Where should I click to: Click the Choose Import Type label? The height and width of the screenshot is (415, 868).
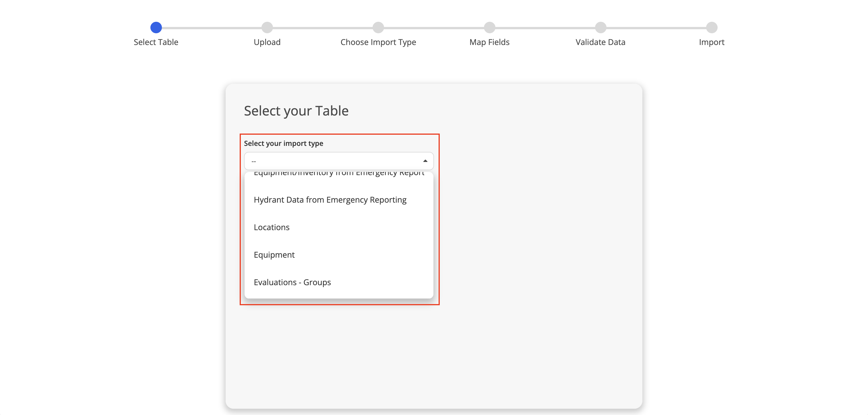pyautogui.click(x=378, y=42)
